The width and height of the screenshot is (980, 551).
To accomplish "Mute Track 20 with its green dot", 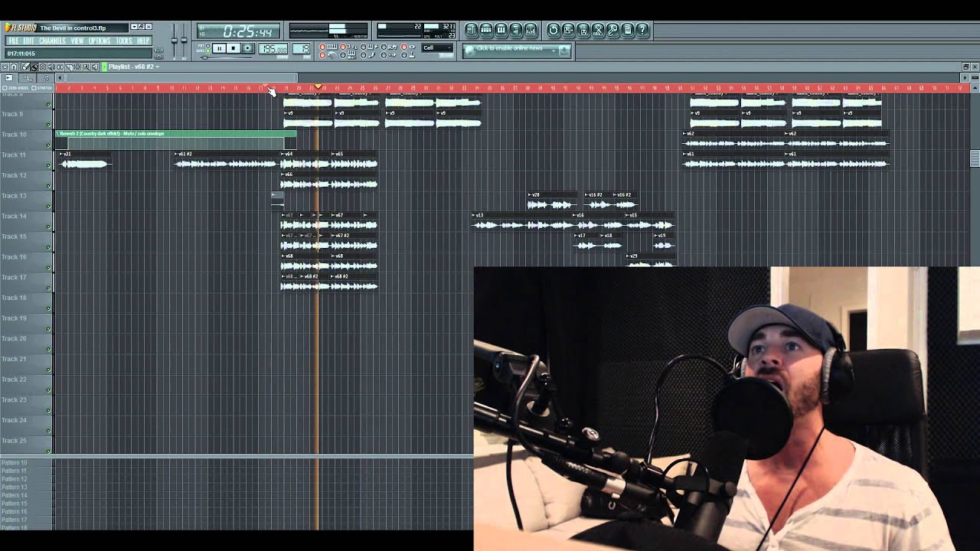I will [x=48, y=349].
